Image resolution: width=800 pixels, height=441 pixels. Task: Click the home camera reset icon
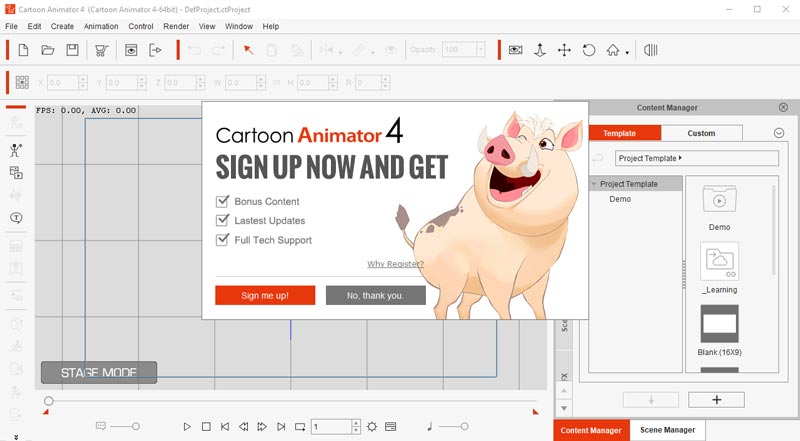(613, 50)
